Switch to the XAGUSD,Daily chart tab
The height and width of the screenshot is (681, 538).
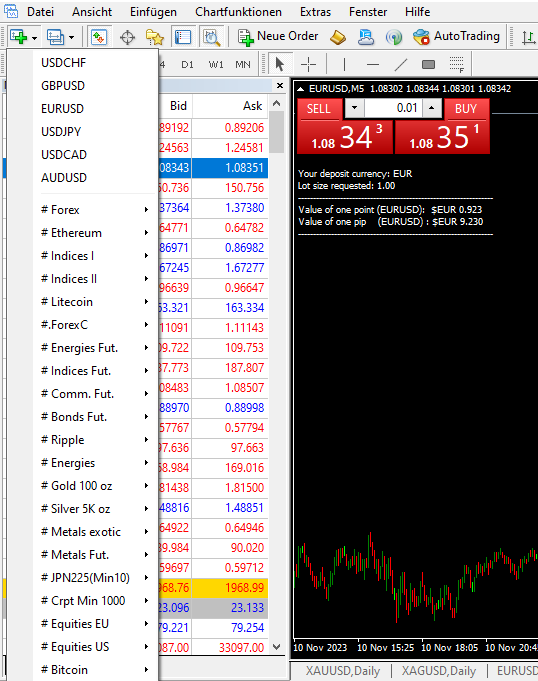pyautogui.click(x=439, y=671)
